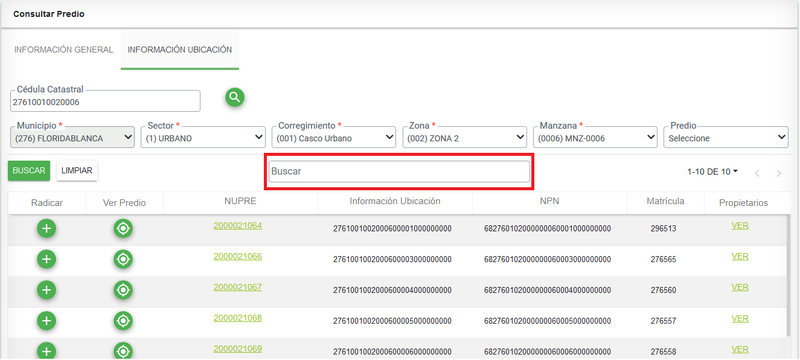
Task: Open the Municipio dropdown
Action: (x=72, y=138)
